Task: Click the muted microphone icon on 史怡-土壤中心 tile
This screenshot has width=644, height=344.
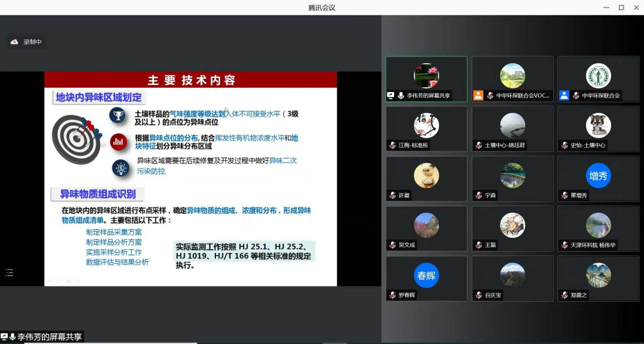Action: click(564, 145)
